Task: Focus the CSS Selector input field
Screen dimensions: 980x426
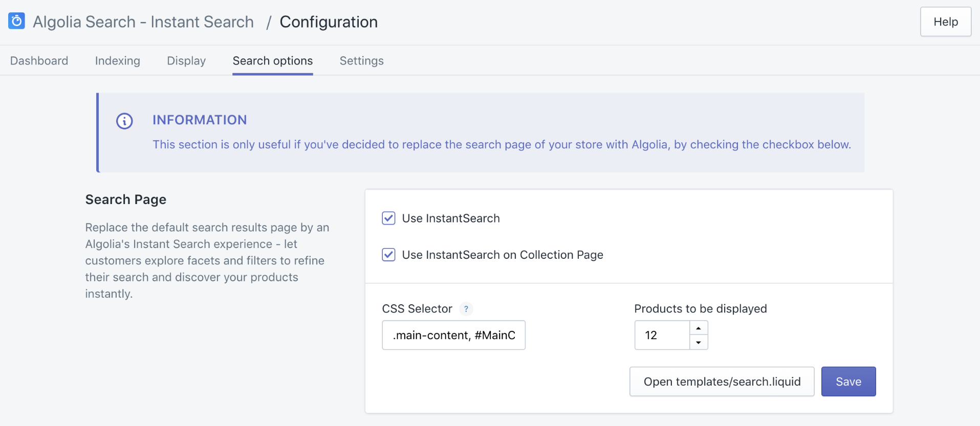Action: (x=454, y=335)
